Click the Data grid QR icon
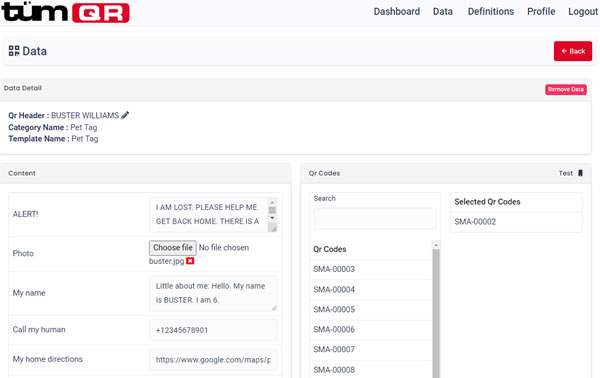 [x=14, y=51]
